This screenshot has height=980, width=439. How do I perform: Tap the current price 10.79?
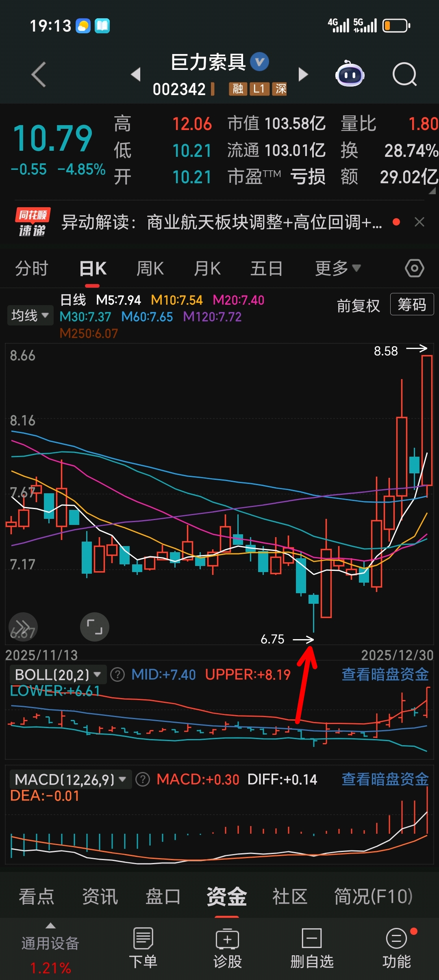[53, 139]
